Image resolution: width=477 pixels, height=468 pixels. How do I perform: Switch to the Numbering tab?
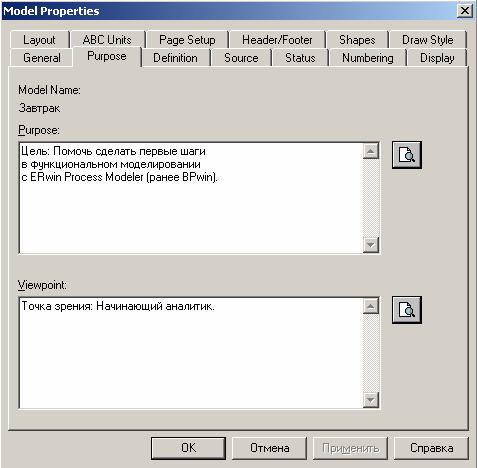[x=368, y=58]
